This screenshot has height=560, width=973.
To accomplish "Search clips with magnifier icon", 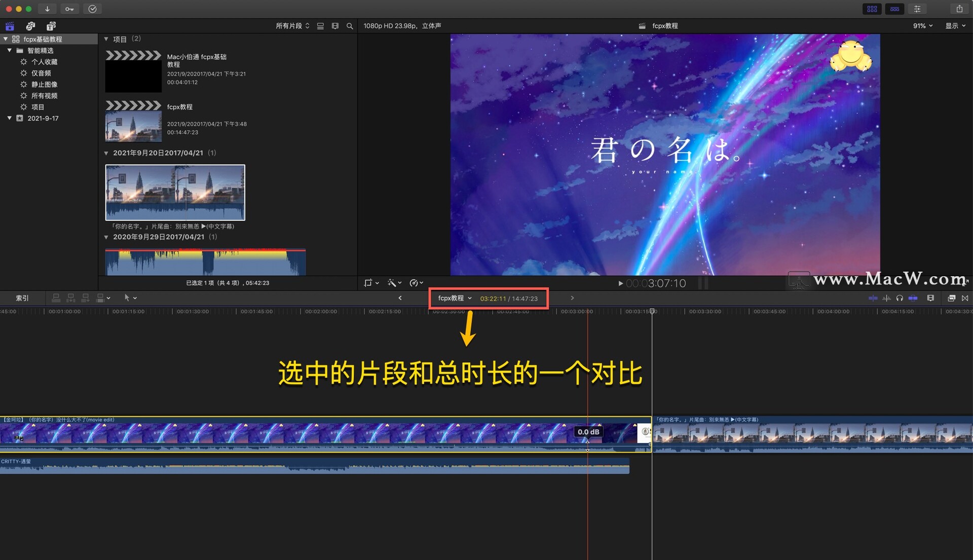I will 350,26.
